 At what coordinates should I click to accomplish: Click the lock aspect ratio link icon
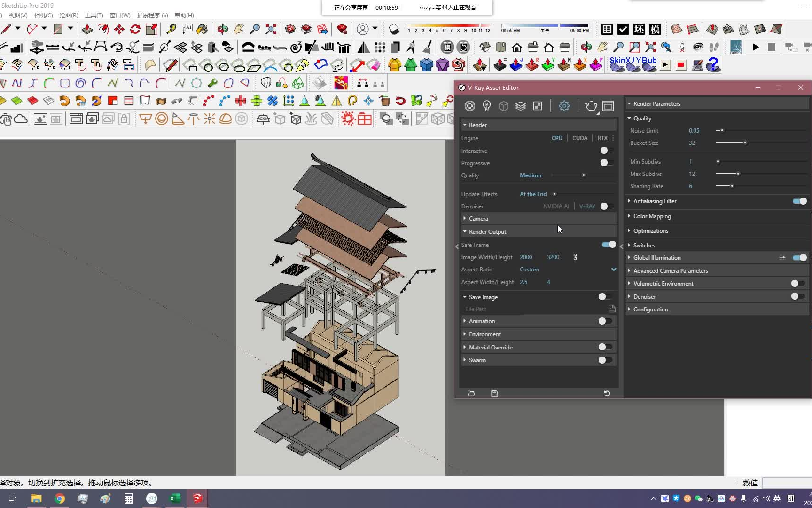pyautogui.click(x=575, y=257)
